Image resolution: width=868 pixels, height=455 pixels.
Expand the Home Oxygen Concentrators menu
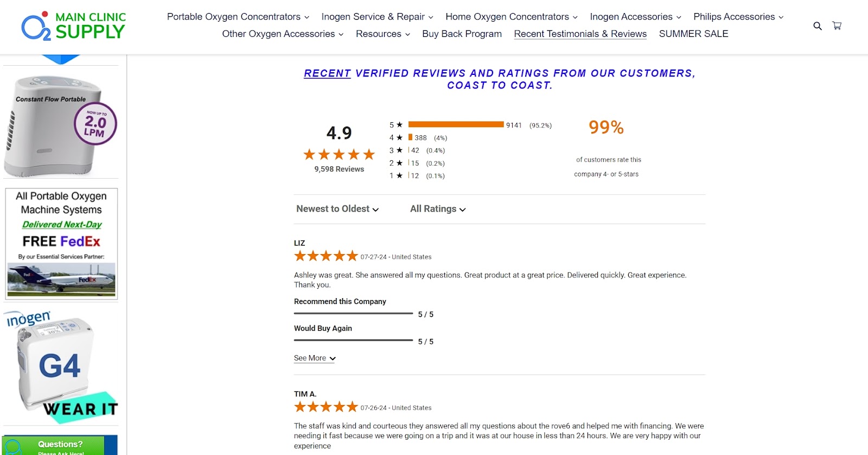512,17
